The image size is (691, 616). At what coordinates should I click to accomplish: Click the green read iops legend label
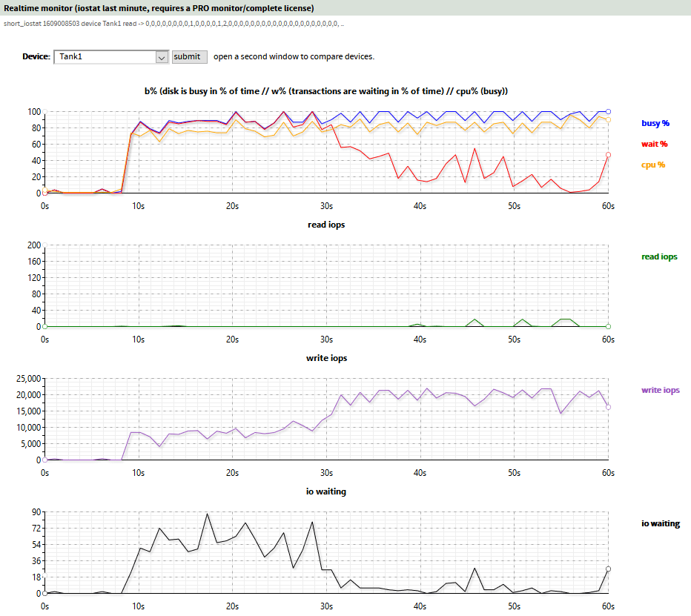[x=659, y=257]
